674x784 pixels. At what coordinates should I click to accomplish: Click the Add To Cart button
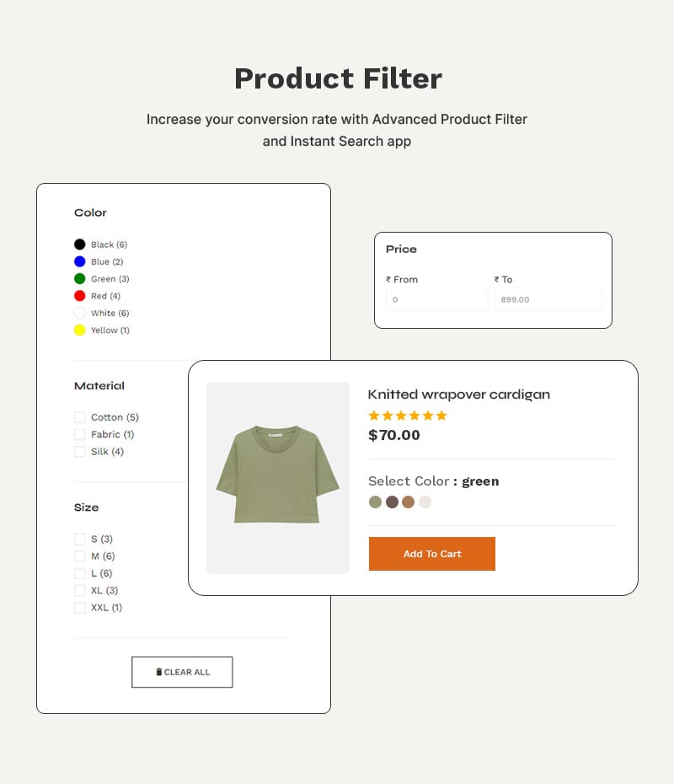(x=431, y=554)
